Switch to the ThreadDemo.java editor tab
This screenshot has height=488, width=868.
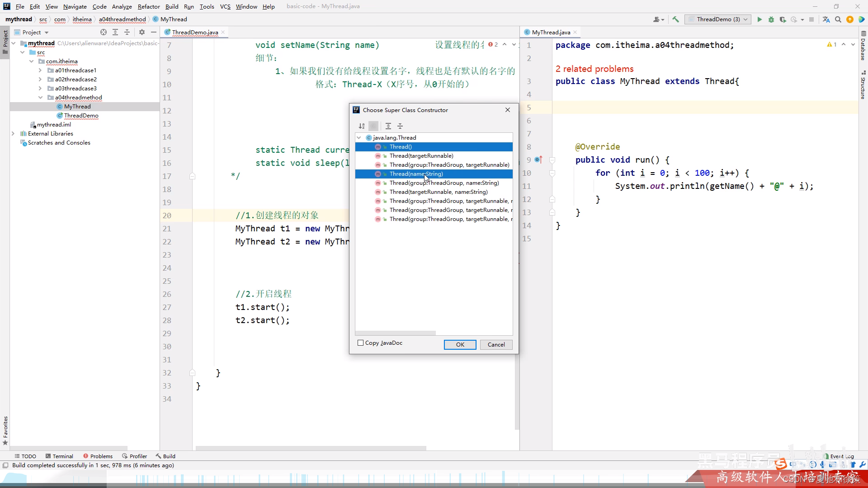[195, 32]
